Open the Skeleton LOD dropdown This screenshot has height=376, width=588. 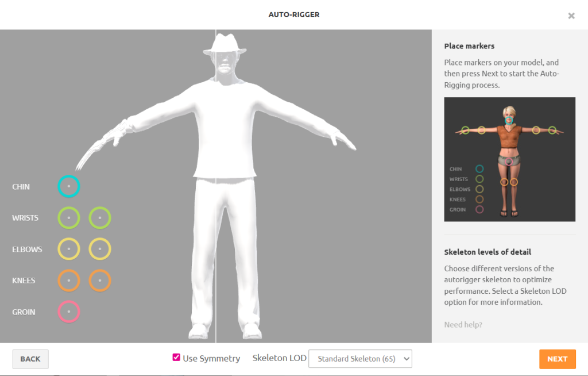[360, 359]
